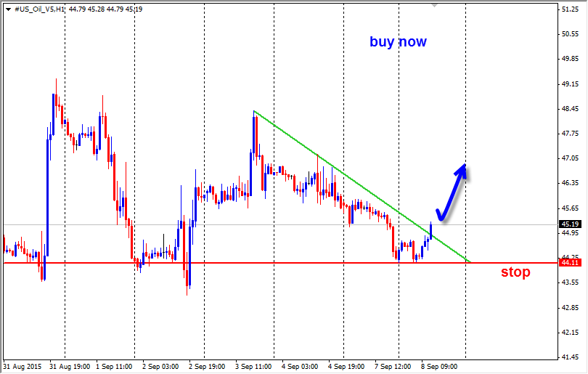Open the chart menu triangle beside #US_Oil_V5
Image resolution: width=588 pixels, height=374 pixels.
(x=8, y=9)
